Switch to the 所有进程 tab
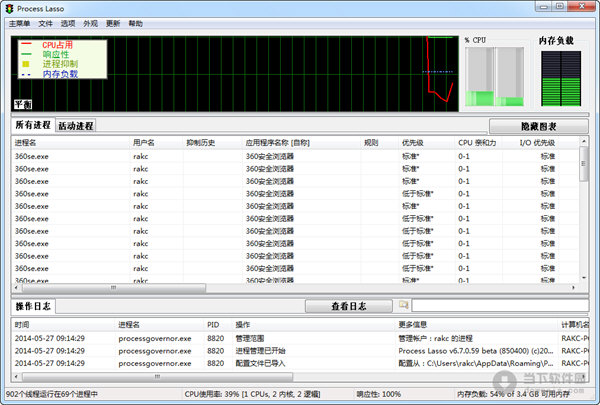Image resolution: width=600 pixels, height=405 pixels. point(33,125)
